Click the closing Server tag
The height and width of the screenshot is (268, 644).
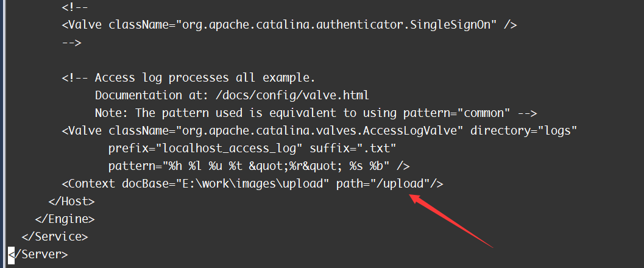coord(39,254)
